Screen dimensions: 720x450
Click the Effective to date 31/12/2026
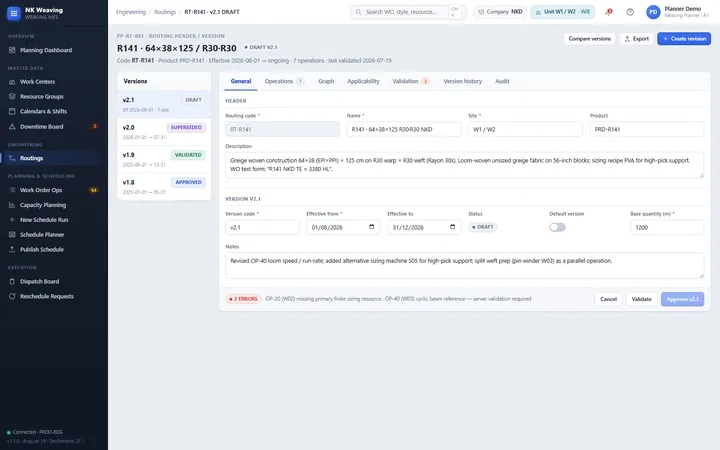point(408,227)
